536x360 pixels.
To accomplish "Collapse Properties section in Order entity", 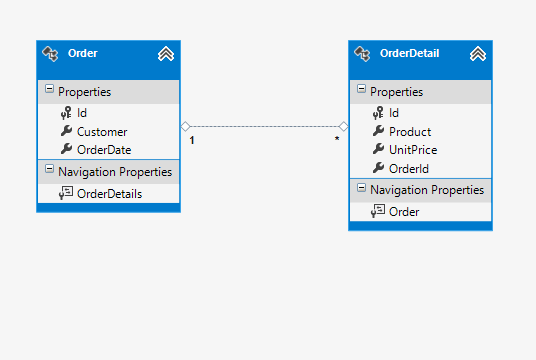I will point(49,89).
